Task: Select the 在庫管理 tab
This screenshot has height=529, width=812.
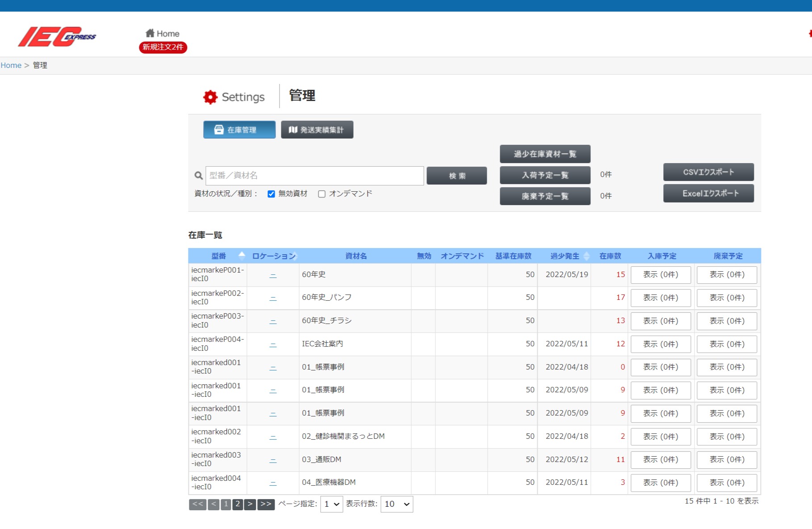Action: [x=239, y=130]
